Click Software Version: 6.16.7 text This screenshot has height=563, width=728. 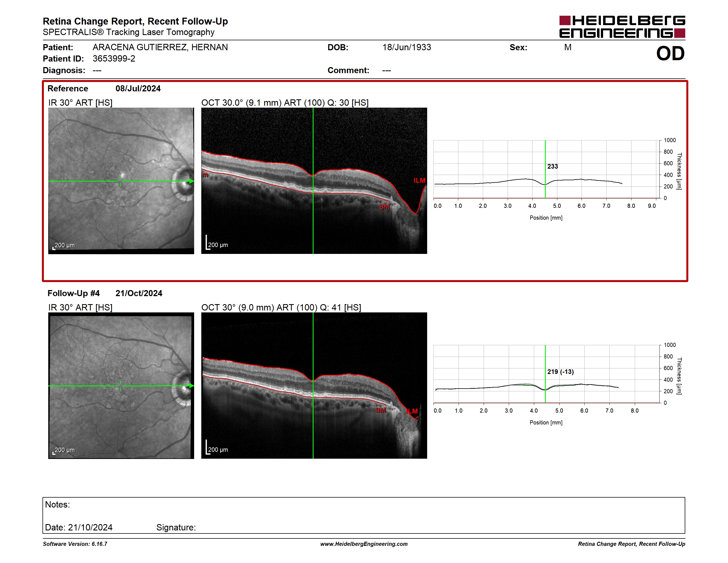coord(75,544)
